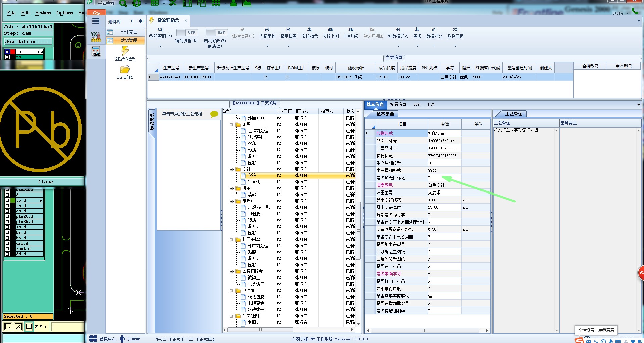Click the 指示检查 check icon
Screen dimensions: 644x343
click(288, 30)
